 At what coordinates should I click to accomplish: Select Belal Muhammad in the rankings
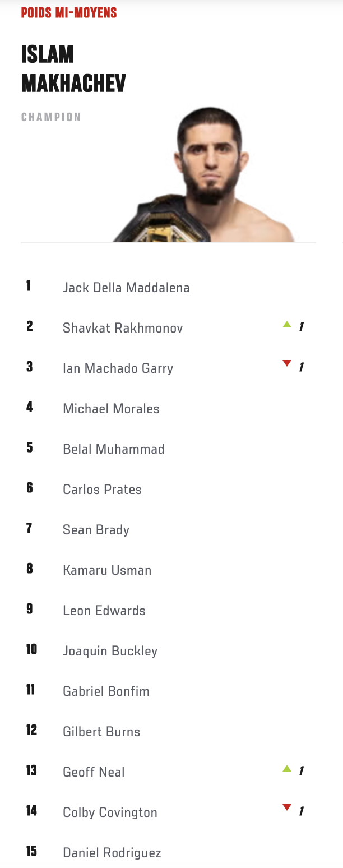tap(113, 449)
